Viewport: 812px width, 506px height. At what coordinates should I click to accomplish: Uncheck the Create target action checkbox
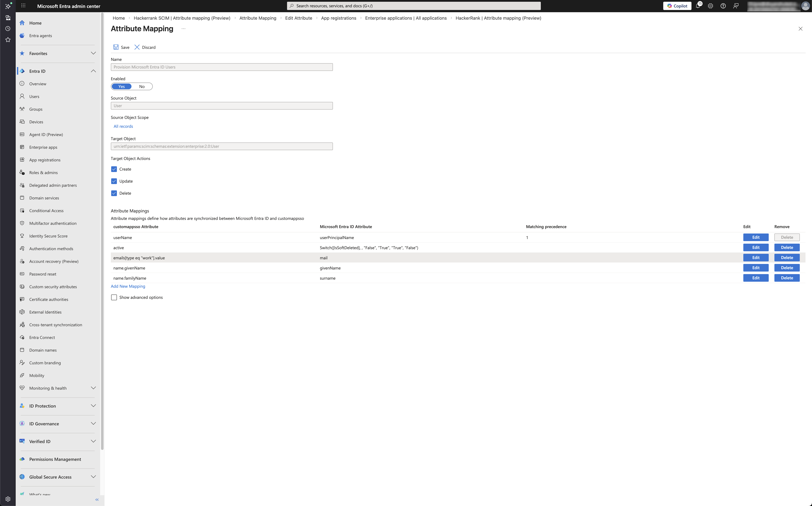(114, 169)
